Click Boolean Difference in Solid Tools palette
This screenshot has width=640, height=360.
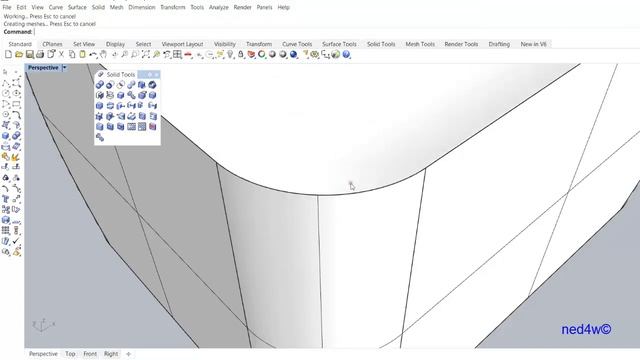pyautogui.click(x=110, y=84)
